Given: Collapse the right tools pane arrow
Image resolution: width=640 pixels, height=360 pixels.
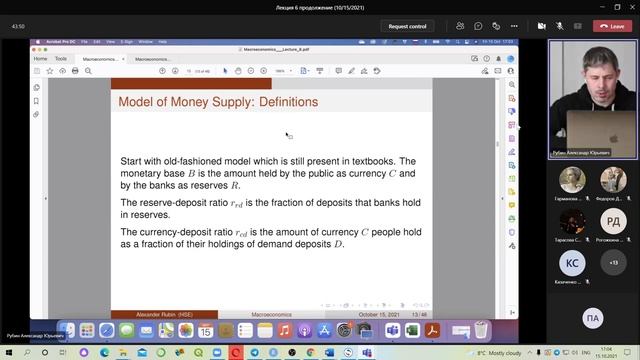Looking at the screenshot, I should (502, 198).
